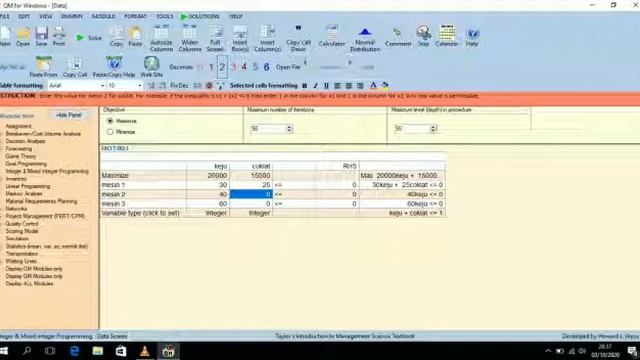Open the View menu

point(45,16)
